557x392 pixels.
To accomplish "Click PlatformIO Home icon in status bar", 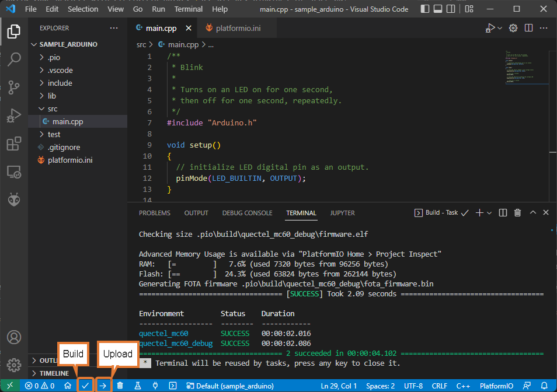I will click(68, 386).
